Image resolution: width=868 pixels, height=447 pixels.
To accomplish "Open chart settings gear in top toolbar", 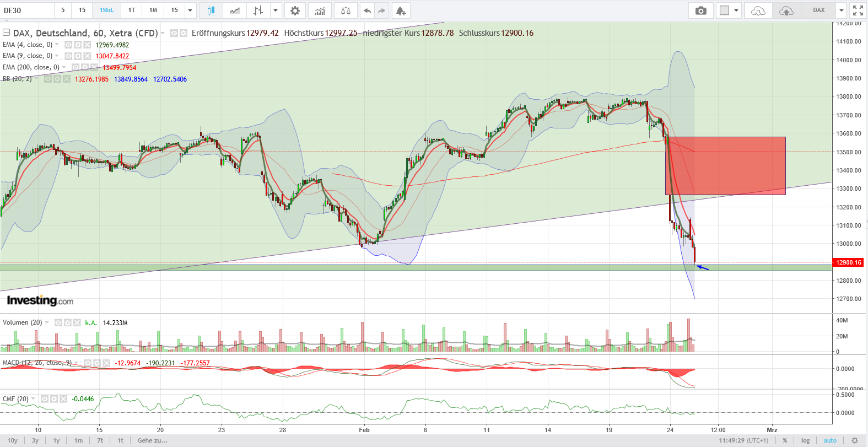I will tap(295, 10).
